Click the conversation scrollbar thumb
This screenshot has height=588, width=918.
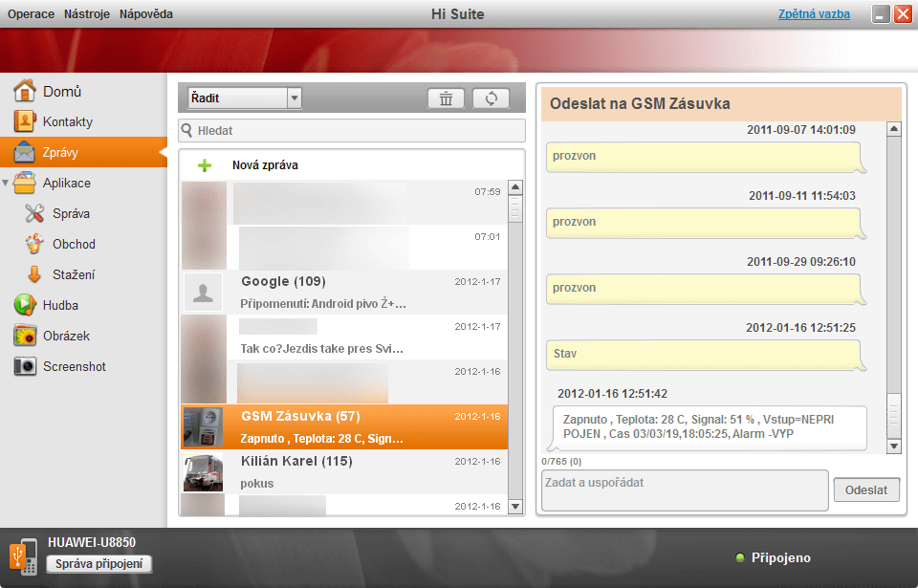[x=894, y=415]
